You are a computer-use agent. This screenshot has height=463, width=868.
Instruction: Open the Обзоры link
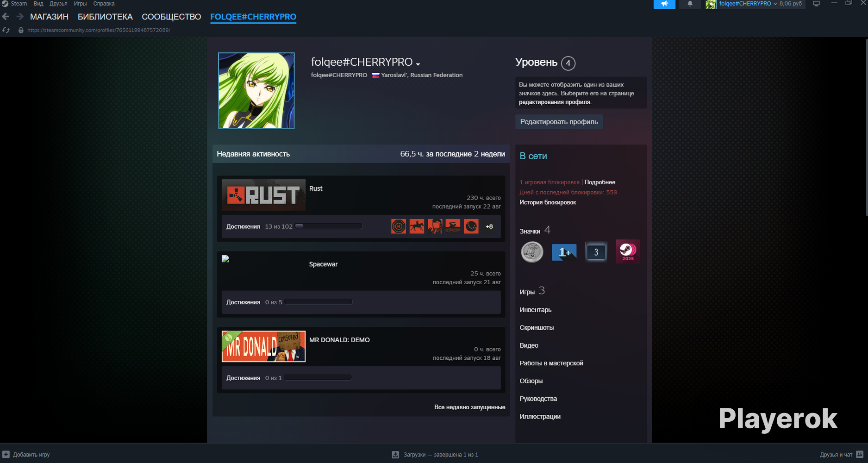pos(531,381)
